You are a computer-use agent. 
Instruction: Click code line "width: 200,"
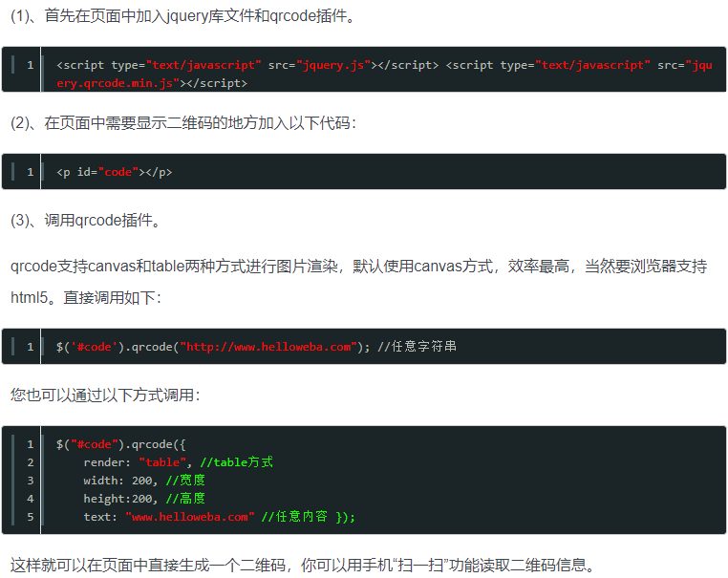pos(120,481)
